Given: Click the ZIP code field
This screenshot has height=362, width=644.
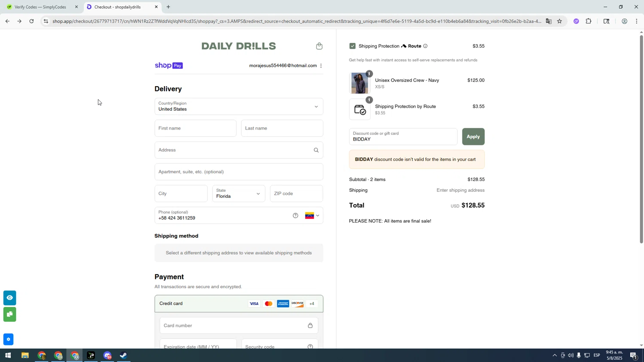Looking at the screenshot, I should [296, 193].
